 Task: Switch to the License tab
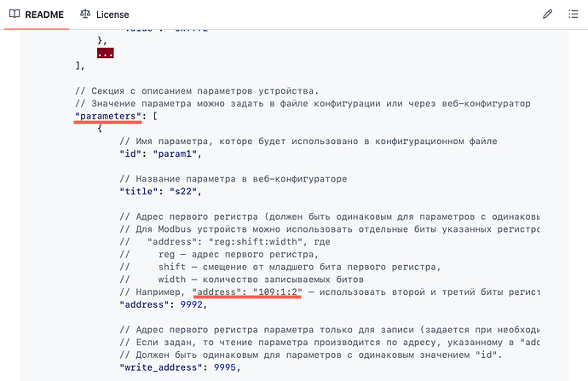104,14
